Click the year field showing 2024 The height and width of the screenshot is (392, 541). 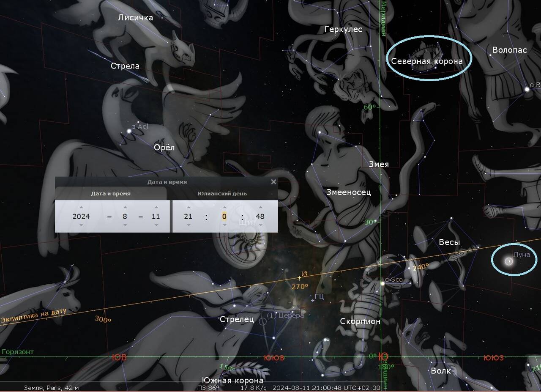pos(81,217)
